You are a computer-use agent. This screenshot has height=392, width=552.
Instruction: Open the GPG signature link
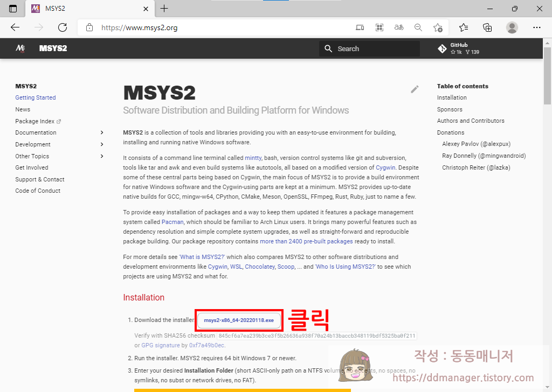click(161, 345)
